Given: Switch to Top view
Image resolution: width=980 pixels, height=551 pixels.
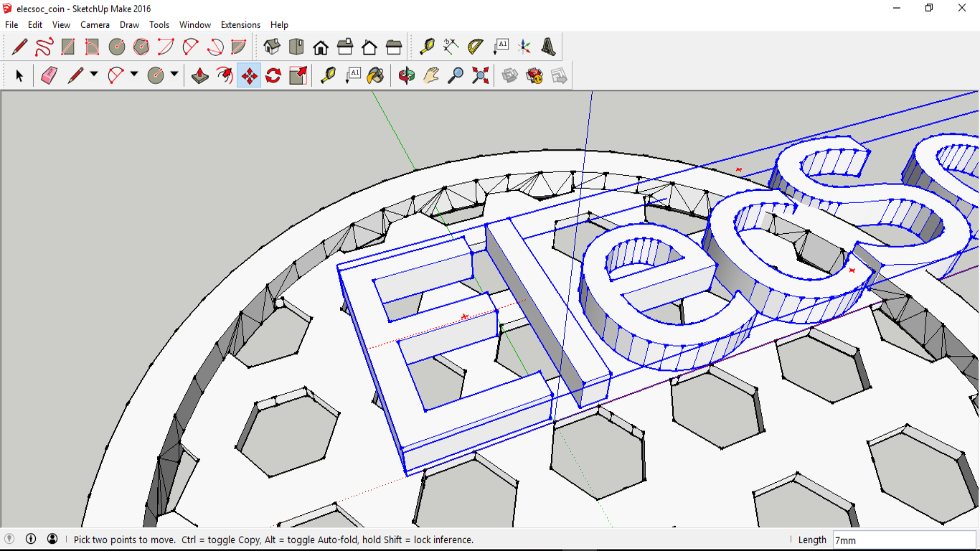Looking at the screenshot, I should point(296,47).
